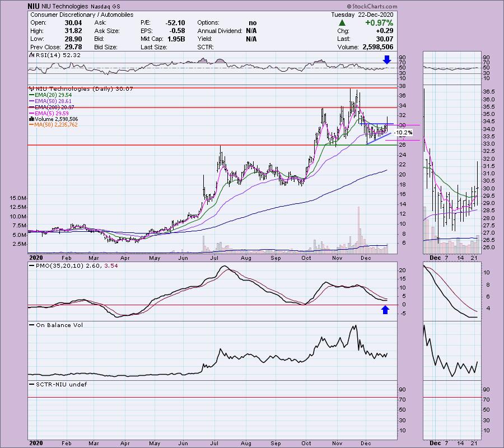Click the green up-triangle price change icon
Screen dimensions: 504x448
point(342,23)
